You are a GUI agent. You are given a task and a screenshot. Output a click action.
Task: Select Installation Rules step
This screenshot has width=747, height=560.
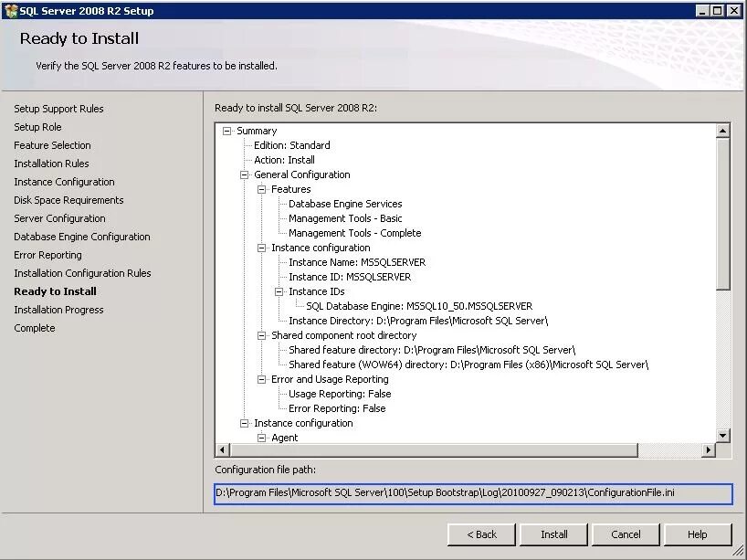point(51,164)
